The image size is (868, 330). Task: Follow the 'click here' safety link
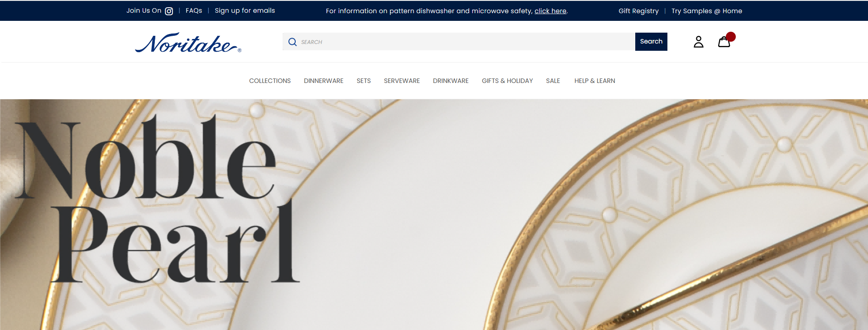click(550, 11)
